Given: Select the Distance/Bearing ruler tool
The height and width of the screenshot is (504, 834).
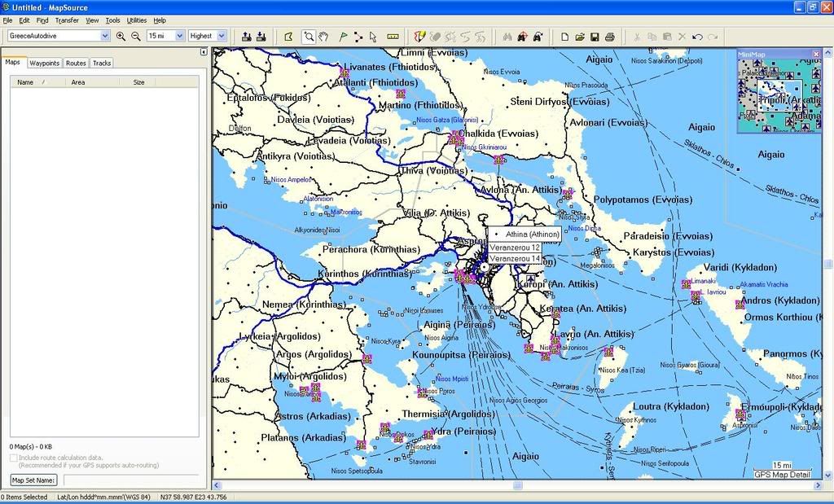Looking at the screenshot, I should [x=393, y=37].
